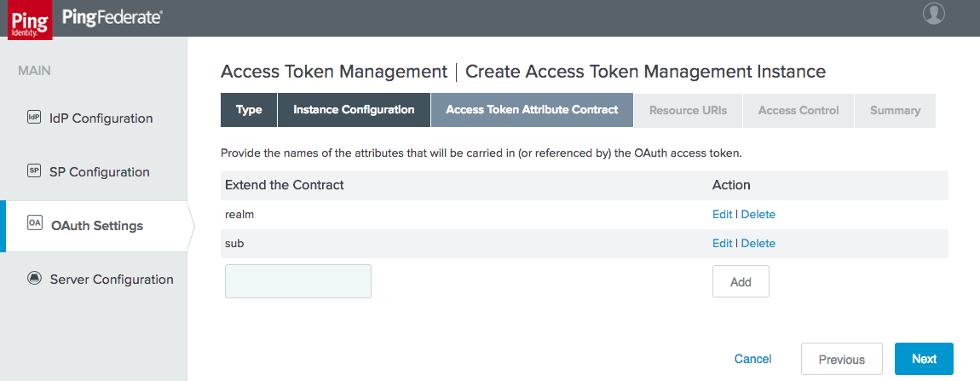
Task: Delete the sub attribute
Action: tap(758, 244)
